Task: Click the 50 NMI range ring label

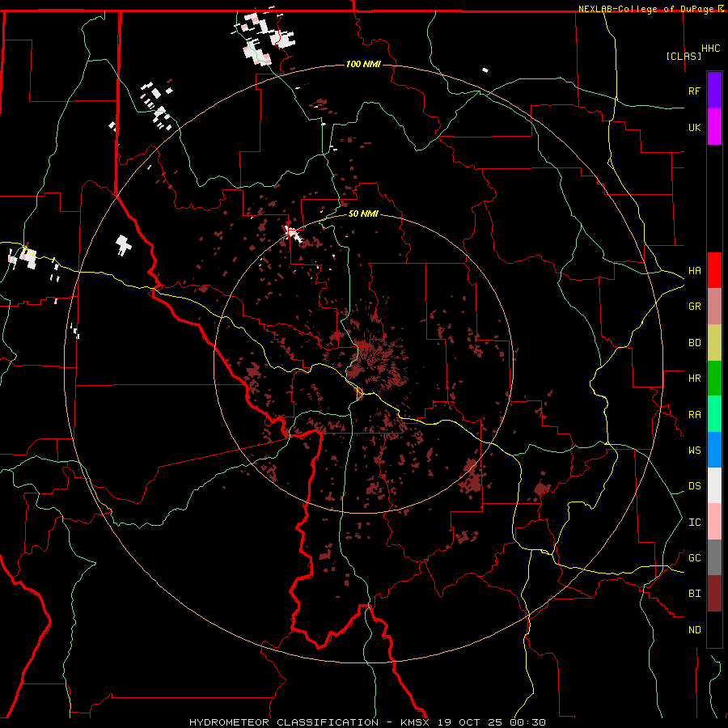Action: 363,214
